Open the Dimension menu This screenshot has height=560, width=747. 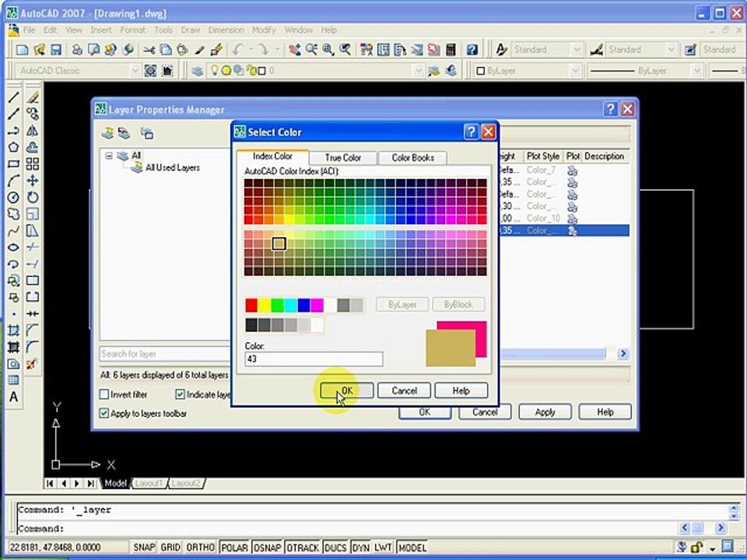click(226, 30)
